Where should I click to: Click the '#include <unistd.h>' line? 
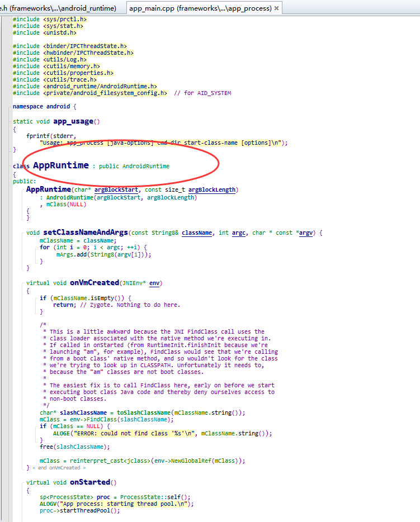pos(45,32)
